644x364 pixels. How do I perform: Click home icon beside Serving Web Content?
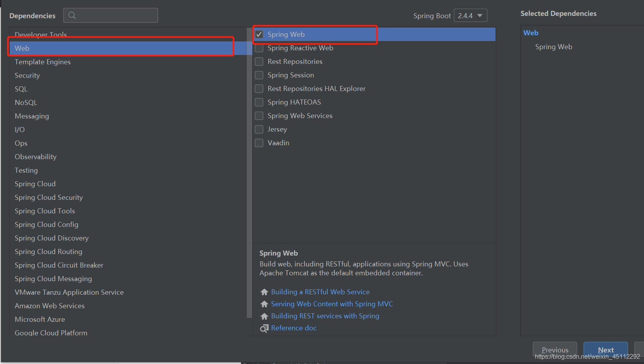point(264,304)
